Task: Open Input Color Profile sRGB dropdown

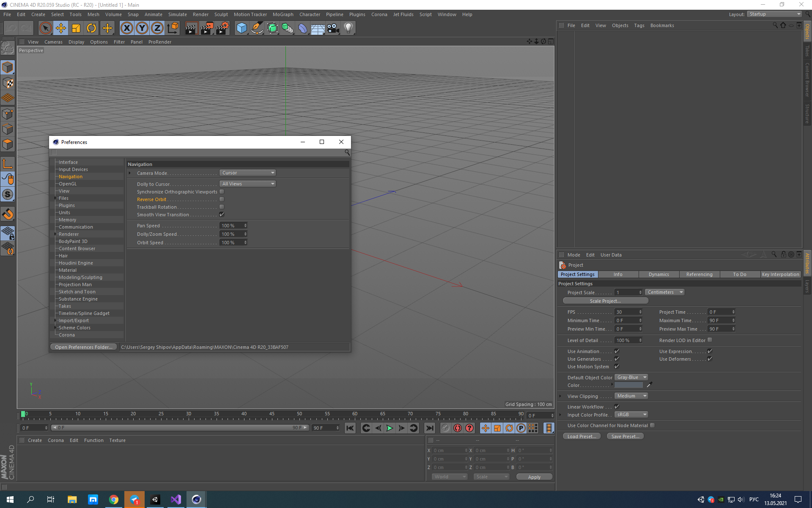Action: pos(631,414)
